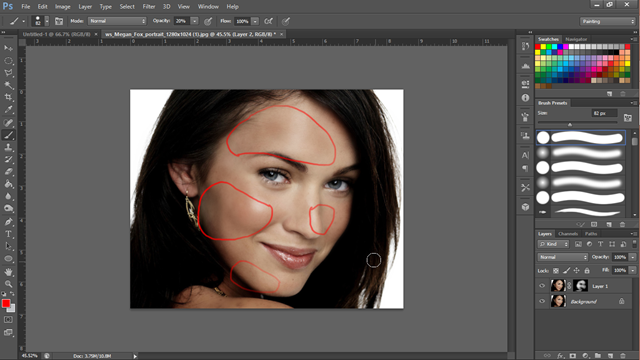Screen dimensions: 640x360
Task: Toggle tablet pressure for opacity
Action: 208,21
